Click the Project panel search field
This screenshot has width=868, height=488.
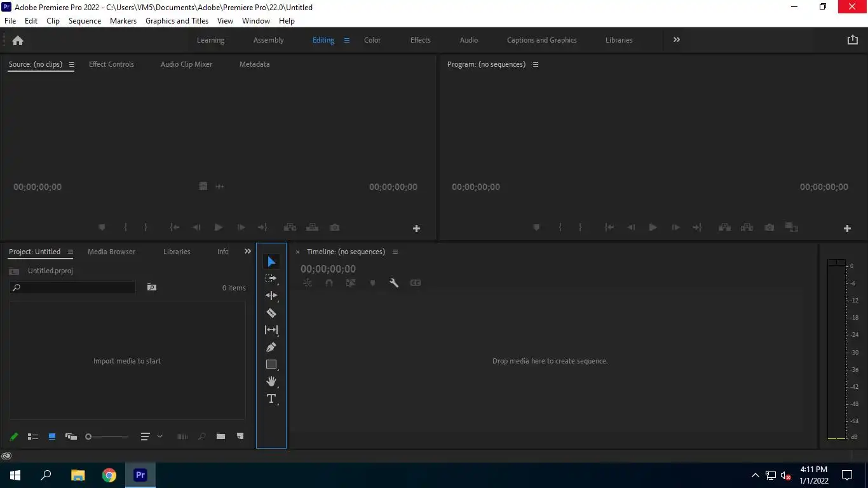coord(72,288)
